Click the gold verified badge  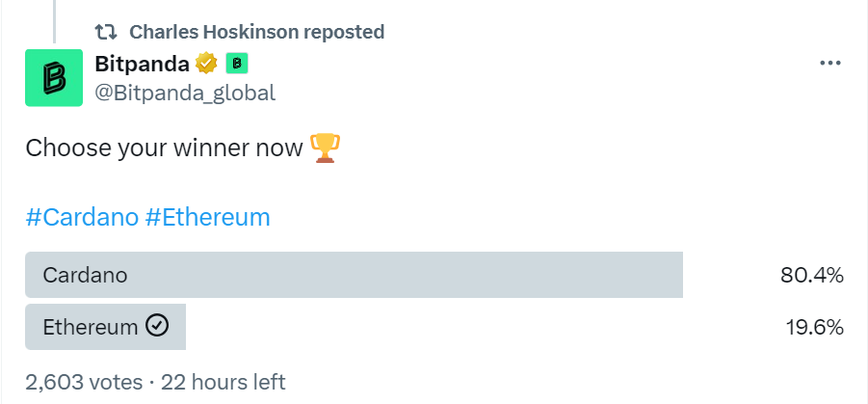pyautogui.click(x=206, y=64)
